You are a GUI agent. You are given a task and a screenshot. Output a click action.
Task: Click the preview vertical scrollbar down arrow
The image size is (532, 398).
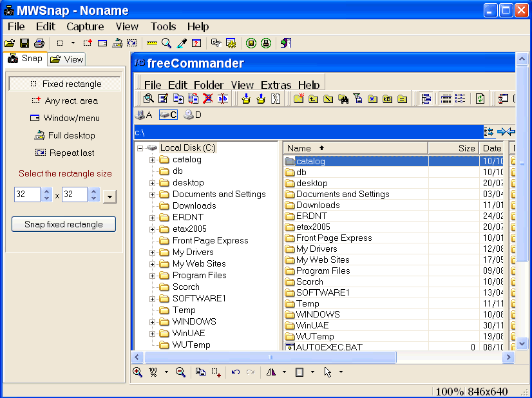click(522, 344)
